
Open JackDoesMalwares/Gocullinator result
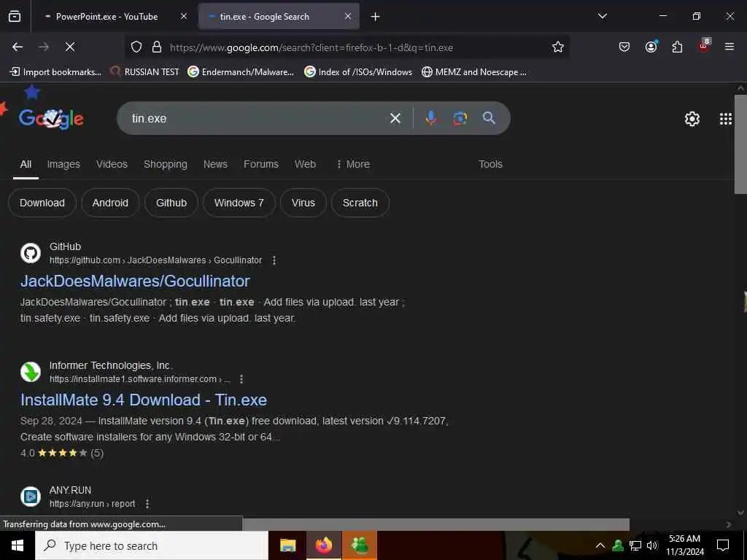[135, 281]
